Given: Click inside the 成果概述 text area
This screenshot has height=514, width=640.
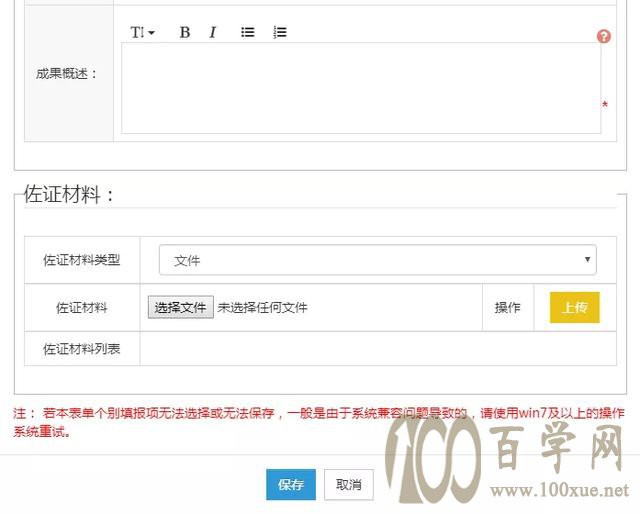Looking at the screenshot, I should coord(361,88).
